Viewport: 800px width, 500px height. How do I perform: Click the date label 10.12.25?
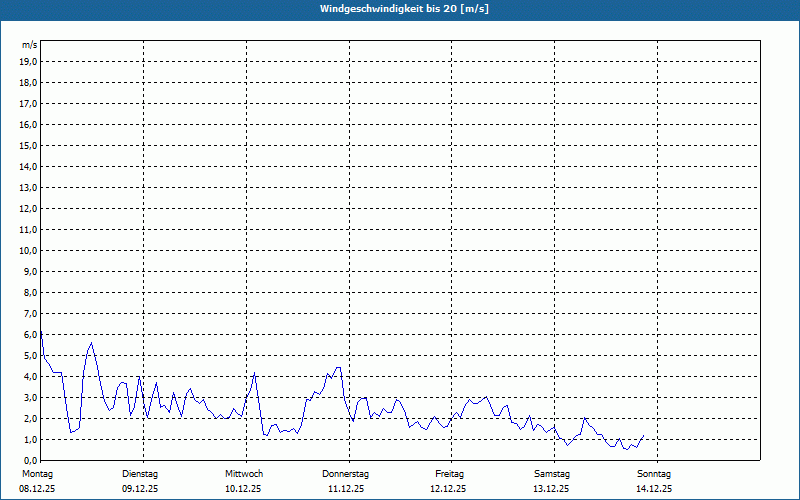point(243,489)
